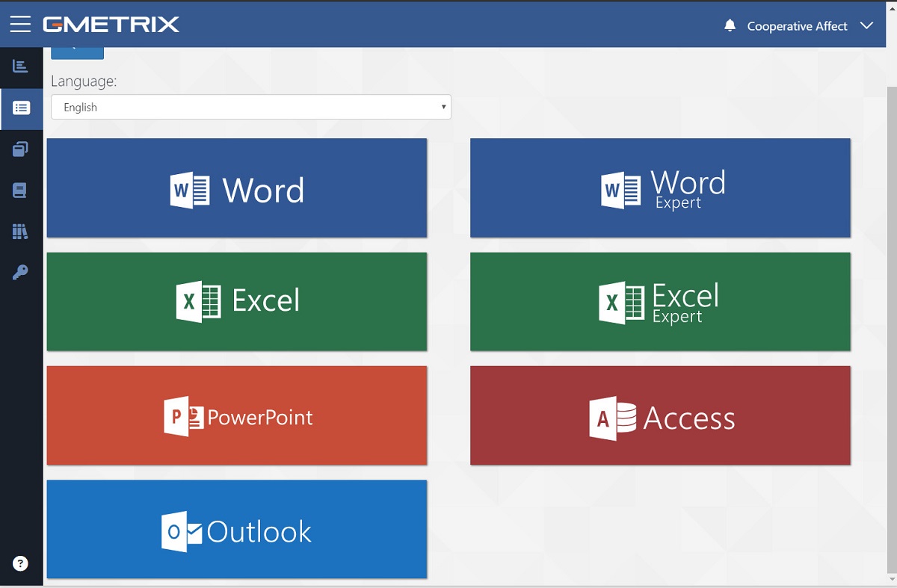897x588 pixels.
Task: Select the PowerPoint tile
Action: point(237,415)
